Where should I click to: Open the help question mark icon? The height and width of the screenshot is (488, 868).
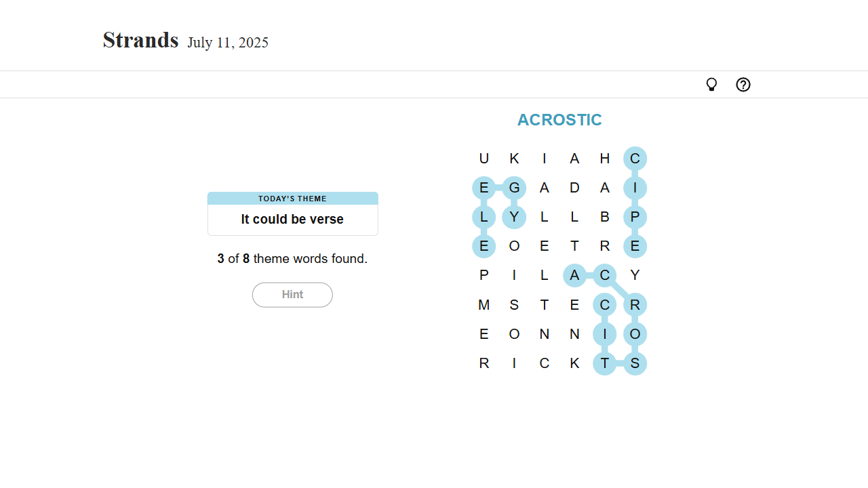743,85
